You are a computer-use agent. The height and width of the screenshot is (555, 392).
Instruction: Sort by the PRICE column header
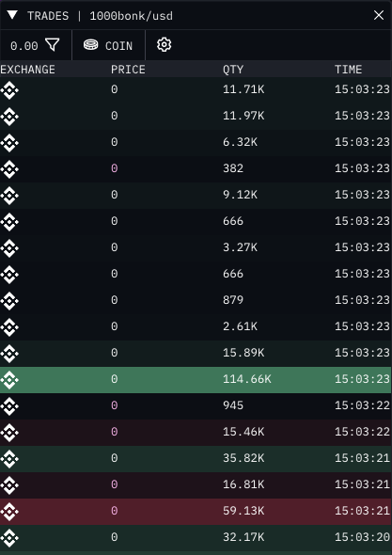[x=128, y=70]
